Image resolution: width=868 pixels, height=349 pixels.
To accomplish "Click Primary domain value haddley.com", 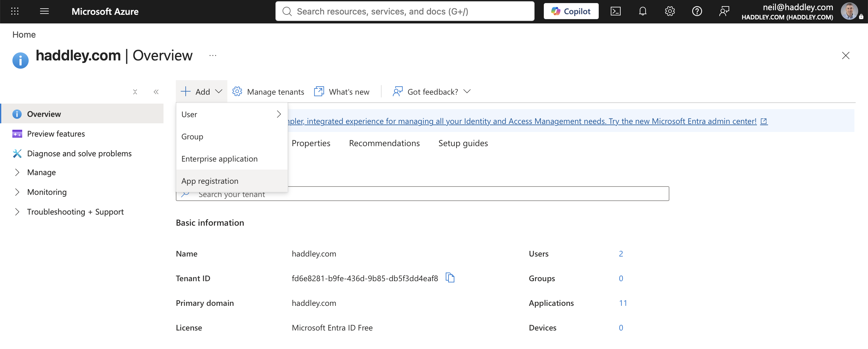I will pyautogui.click(x=314, y=303).
